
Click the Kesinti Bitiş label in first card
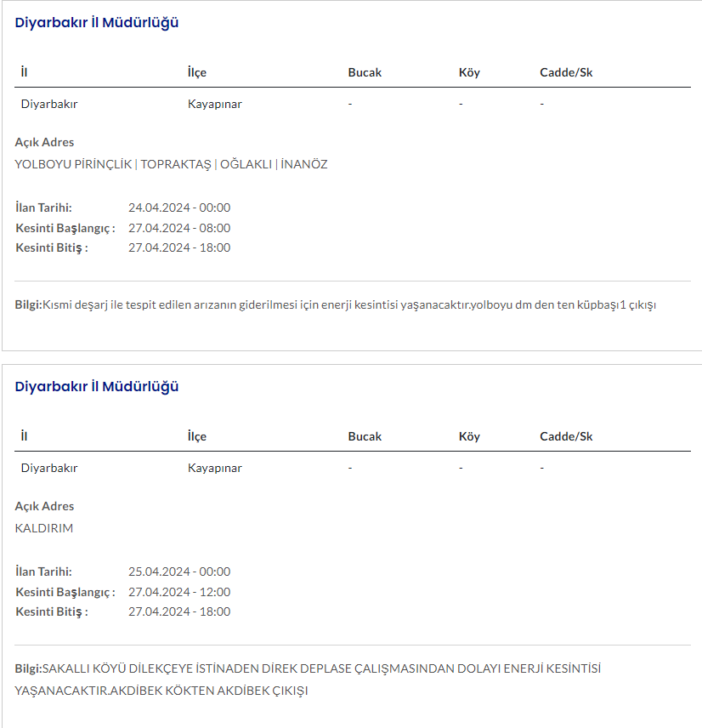[52, 247]
